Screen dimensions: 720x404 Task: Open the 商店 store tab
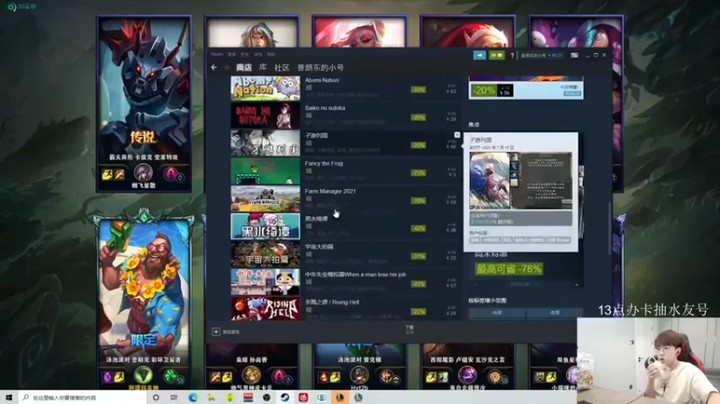(244, 67)
